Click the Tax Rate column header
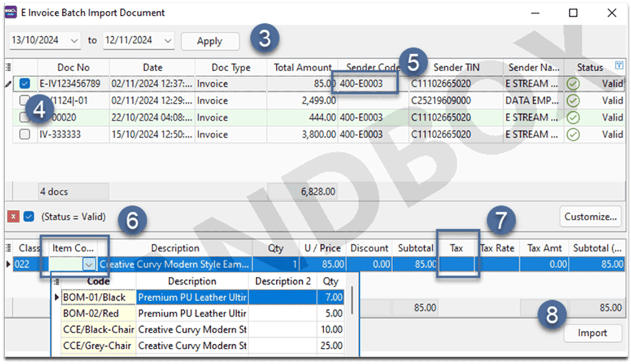 click(x=497, y=248)
